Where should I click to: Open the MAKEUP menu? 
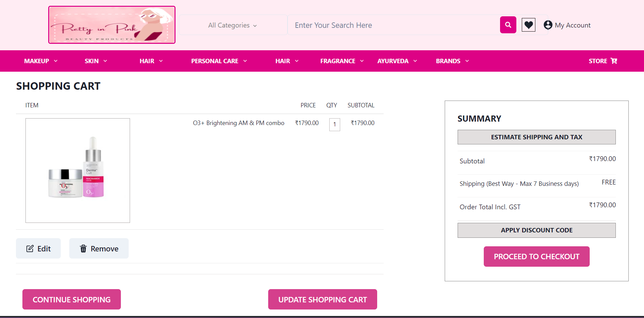36,61
